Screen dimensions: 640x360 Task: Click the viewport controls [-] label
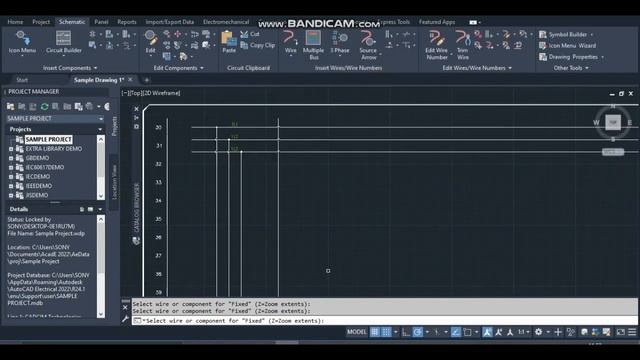click(124, 93)
